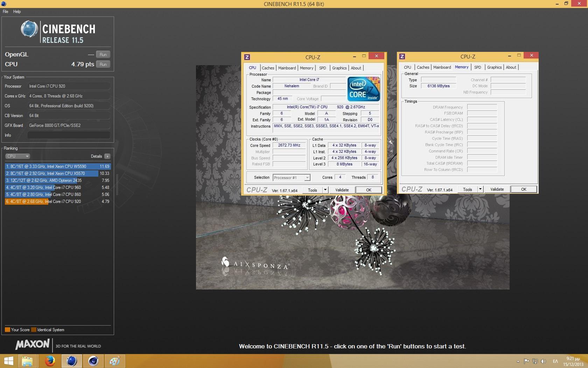Open the Windows Start button
Screen dimensions: 588x368
[x=8, y=361]
